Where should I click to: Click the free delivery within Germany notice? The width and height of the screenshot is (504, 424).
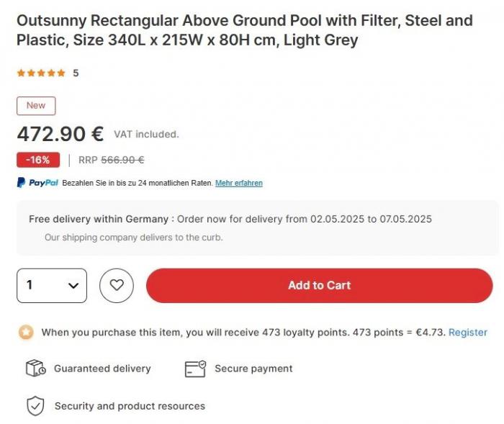tap(230, 219)
